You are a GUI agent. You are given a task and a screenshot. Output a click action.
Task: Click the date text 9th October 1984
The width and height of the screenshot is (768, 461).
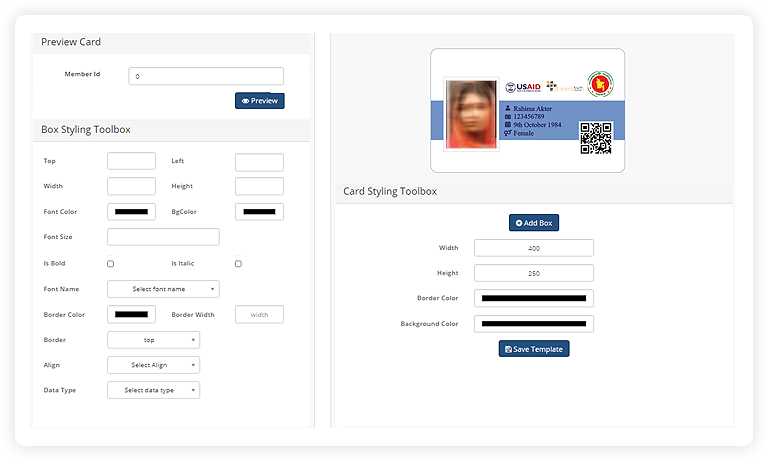[x=537, y=125]
